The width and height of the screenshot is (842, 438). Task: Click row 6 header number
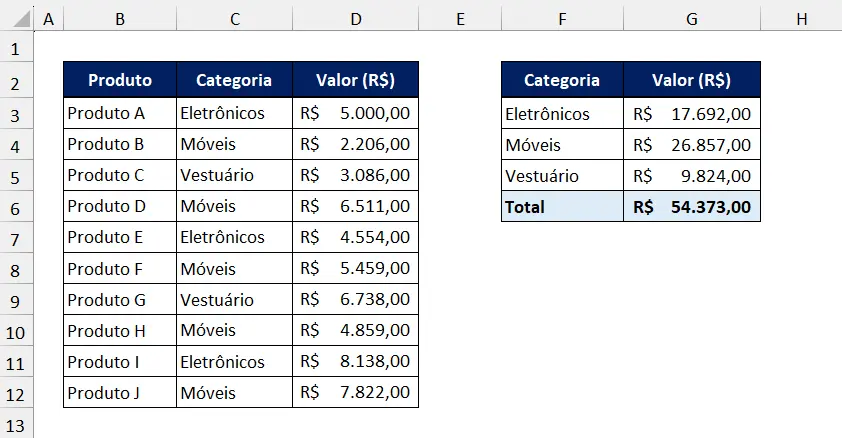coord(16,207)
